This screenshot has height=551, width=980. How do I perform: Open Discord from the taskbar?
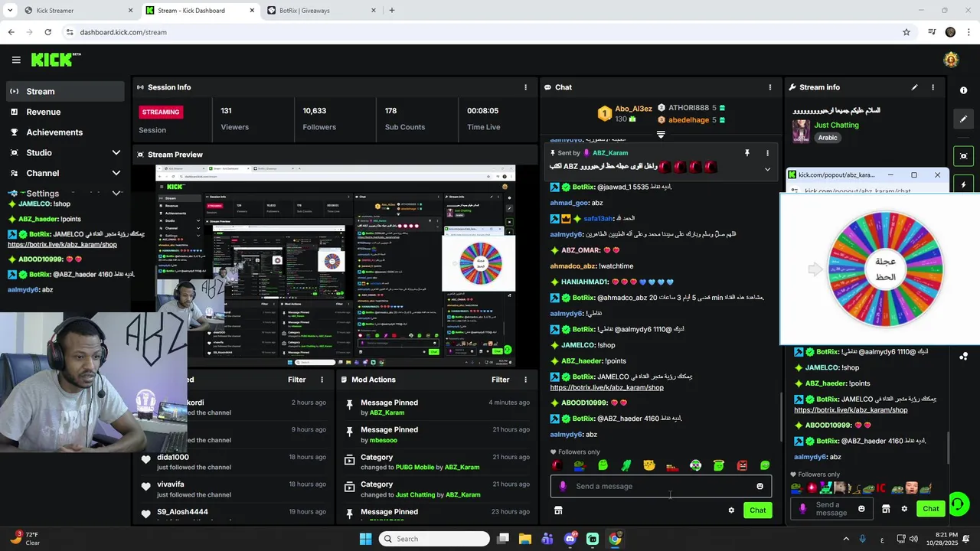click(570, 539)
